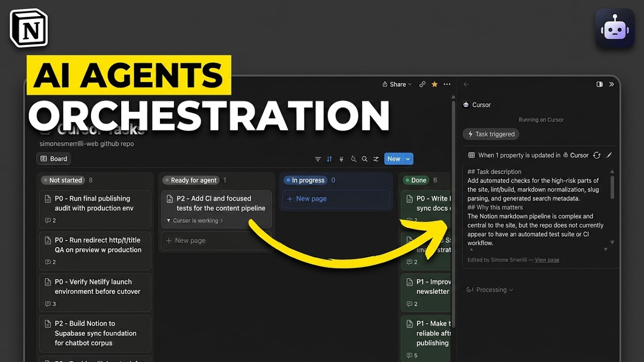
Task: Switch side peek layout icon
Action: [x=599, y=84]
